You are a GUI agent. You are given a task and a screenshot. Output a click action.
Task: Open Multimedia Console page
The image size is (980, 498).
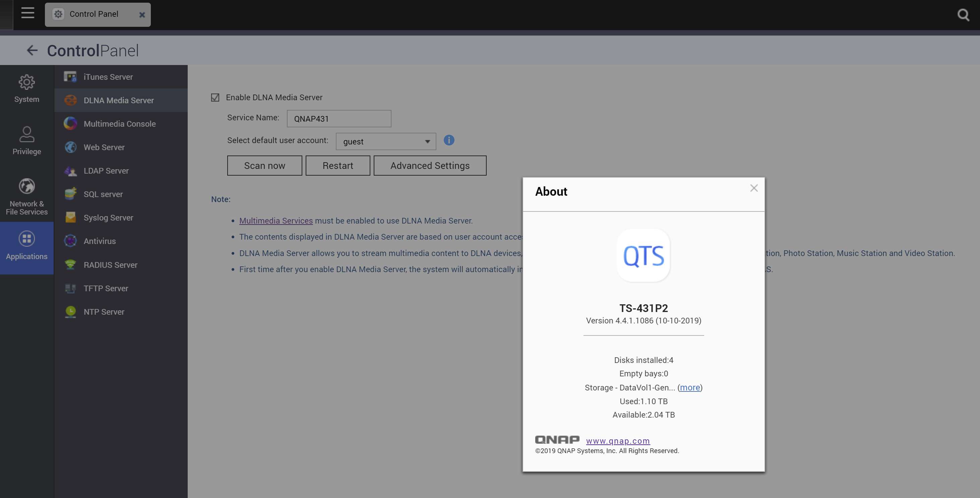pyautogui.click(x=121, y=124)
